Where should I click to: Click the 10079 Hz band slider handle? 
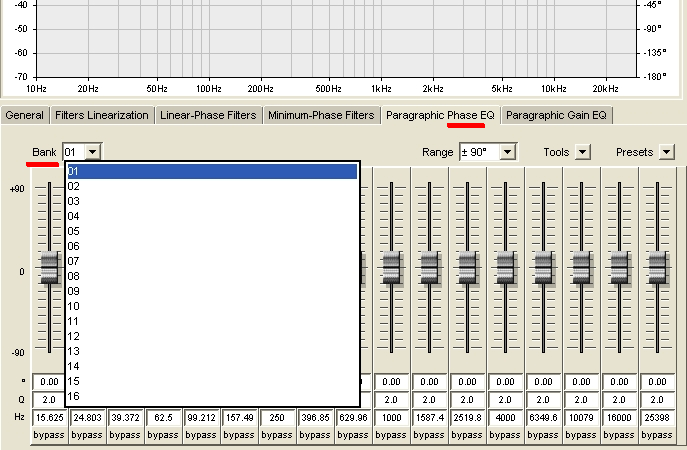(x=581, y=267)
